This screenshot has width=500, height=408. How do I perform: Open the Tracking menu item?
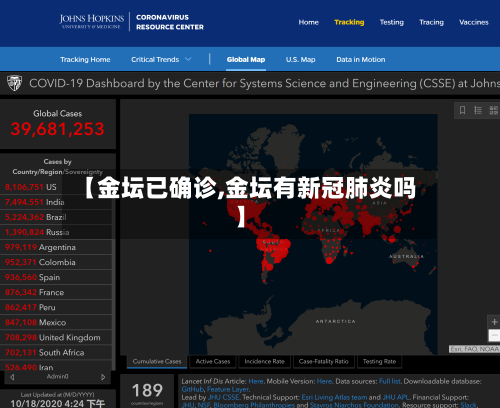click(349, 22)
